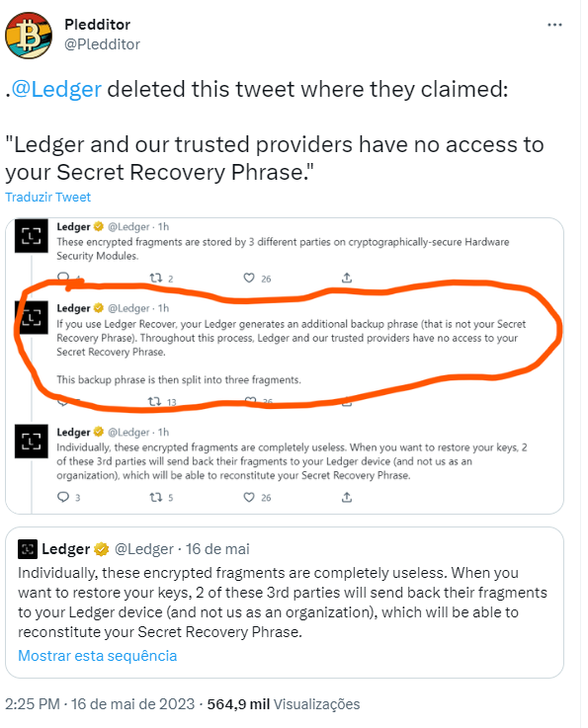Open the three-dot more options menu

554,25
